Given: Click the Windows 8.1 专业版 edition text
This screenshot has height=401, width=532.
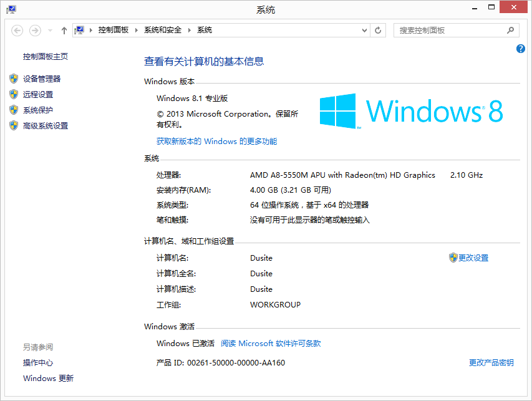Looking at the screenshot, I should point(192,99).
